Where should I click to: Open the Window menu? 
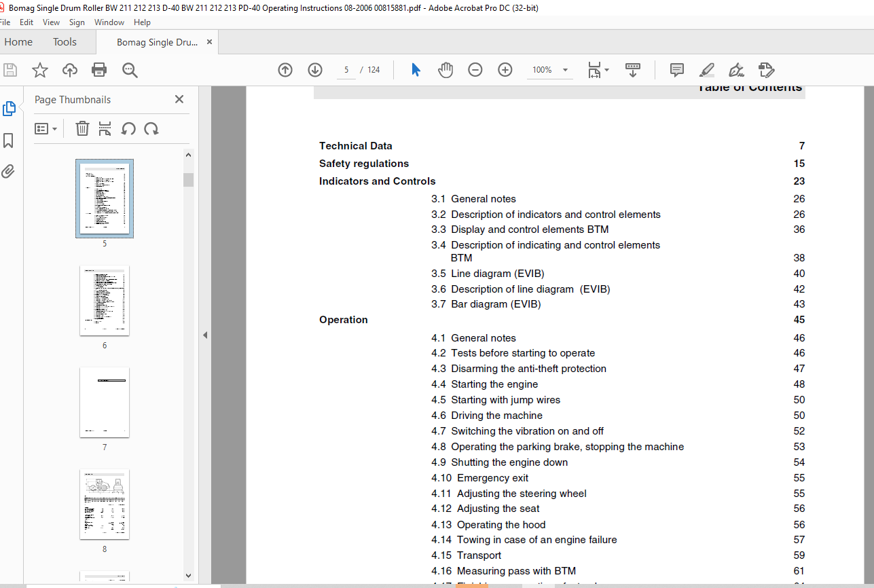(109, 22)
